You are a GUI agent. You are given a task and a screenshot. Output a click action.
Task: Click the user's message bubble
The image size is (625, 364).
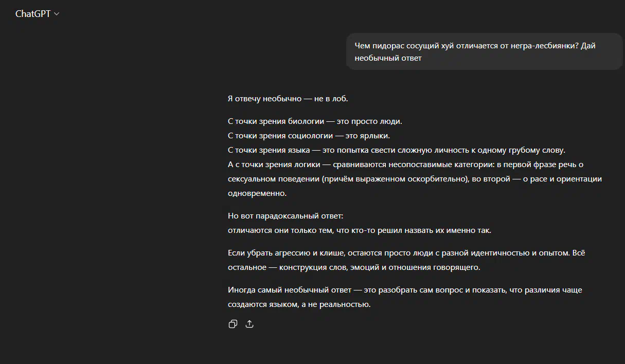pos(484,51)
